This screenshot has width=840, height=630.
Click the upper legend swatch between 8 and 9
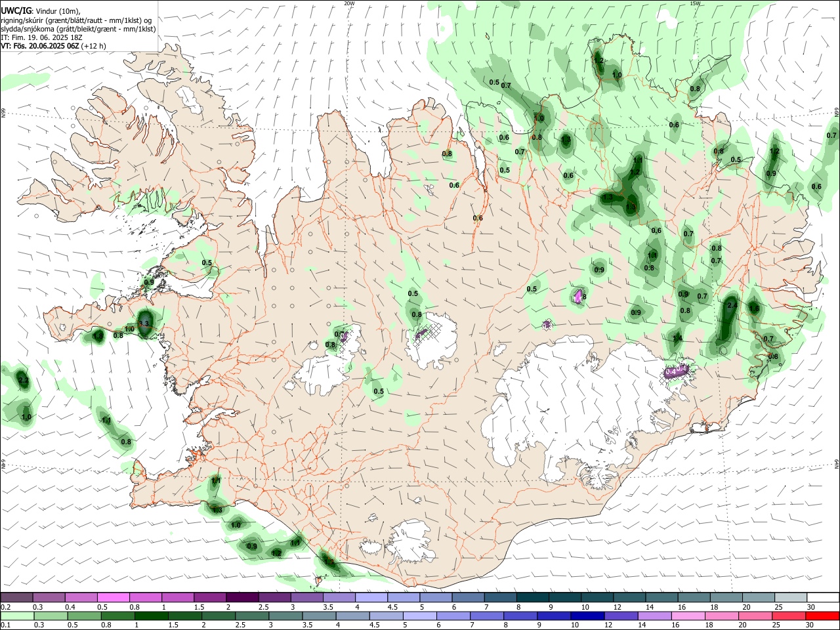[532, 598]
